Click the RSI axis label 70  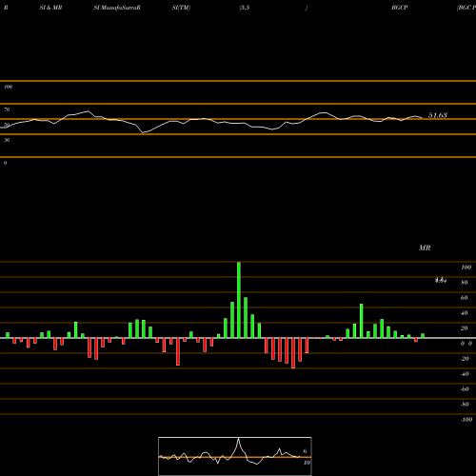pyautogui.click(x=7, y=109)
